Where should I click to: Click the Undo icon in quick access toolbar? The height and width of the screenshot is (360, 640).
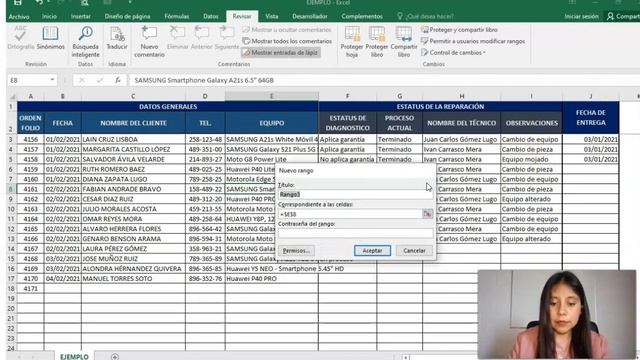point(39,2)
